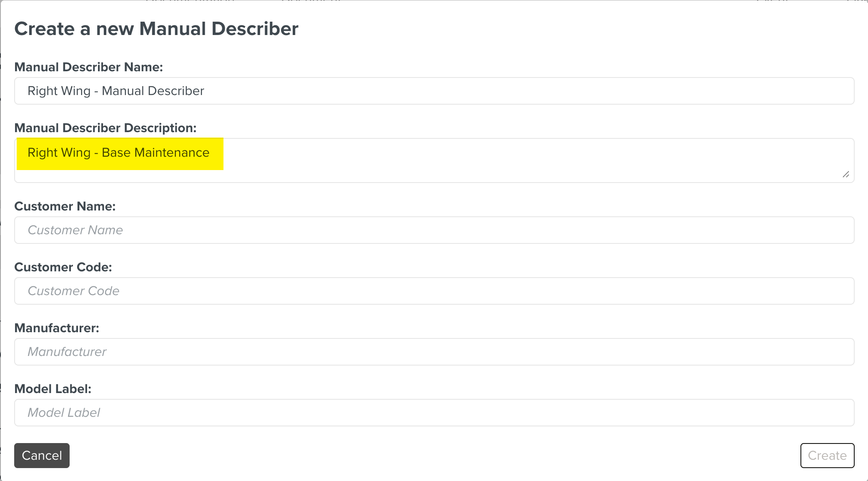Click the highlighted "Right Wing - Base Maintenance" text
The image size is (868, 481).
click(x=118, y=153)
